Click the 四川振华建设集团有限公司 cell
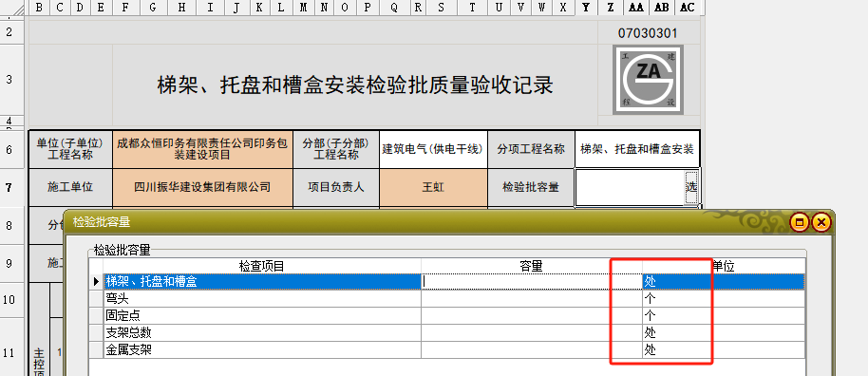The height and width of the screenshot is (376, 868). (x=202, y=187)
